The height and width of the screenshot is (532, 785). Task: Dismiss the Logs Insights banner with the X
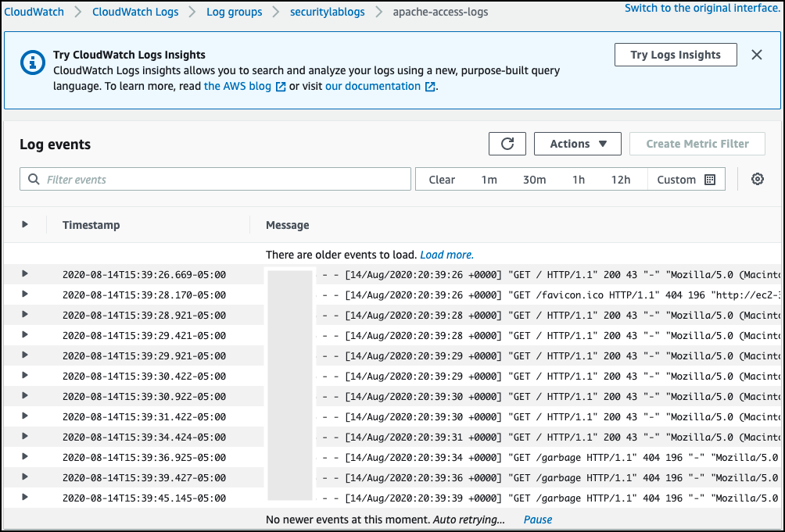(757, 55)
